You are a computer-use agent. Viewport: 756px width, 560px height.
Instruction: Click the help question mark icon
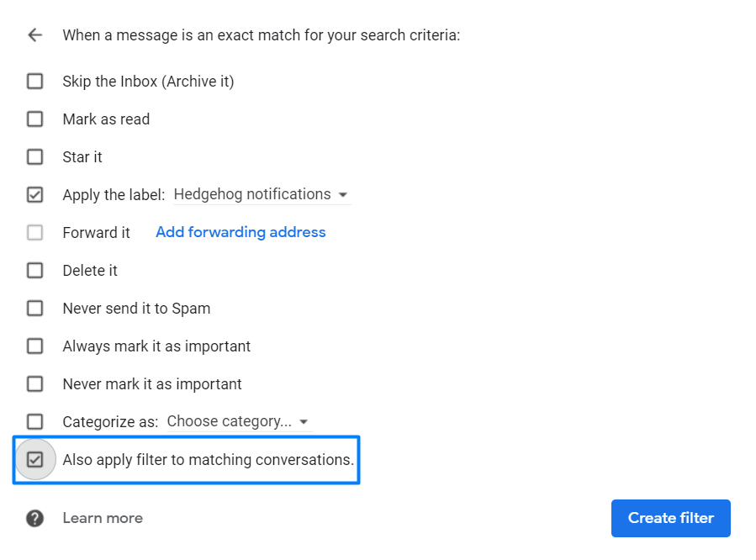pyautogui.click(x=34, y=519)
